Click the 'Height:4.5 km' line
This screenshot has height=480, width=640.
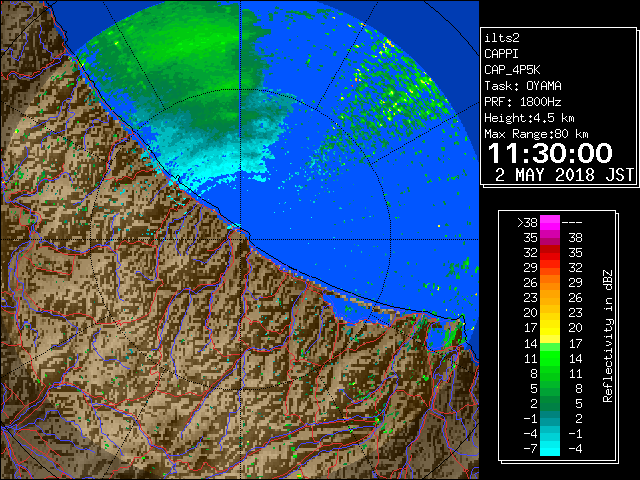[x=529, y=118]
